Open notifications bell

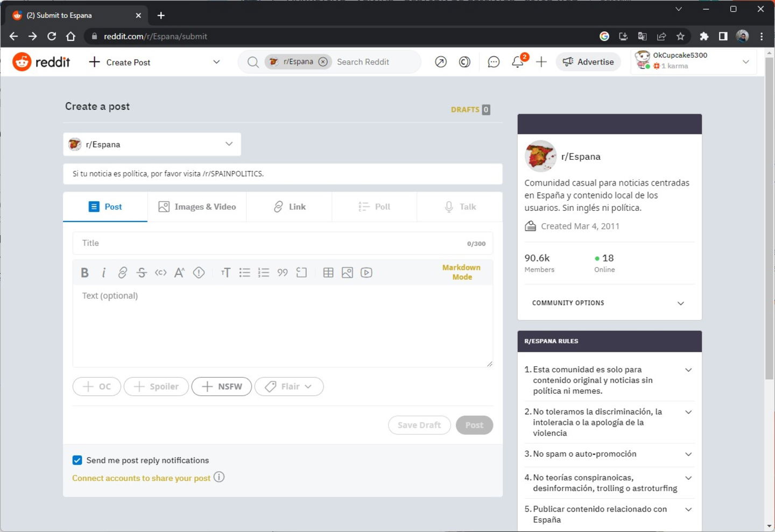point(518,62)
